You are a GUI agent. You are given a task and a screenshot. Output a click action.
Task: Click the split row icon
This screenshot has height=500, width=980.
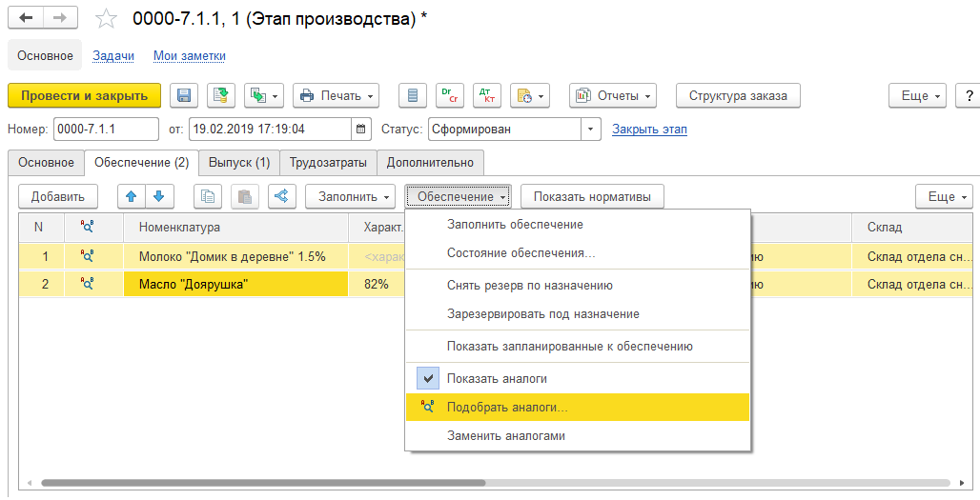click(281, 197)
